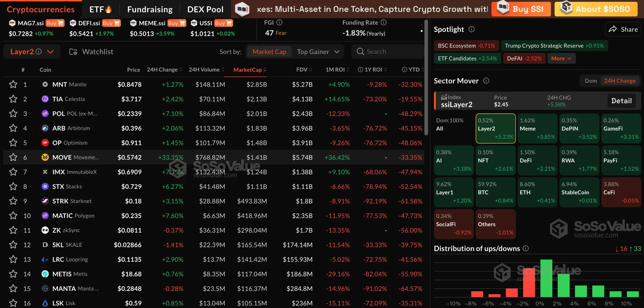Add ARB Arbitrum to favorites with star
The height and width of the screenshot is (308, 644).
point(13,128)
